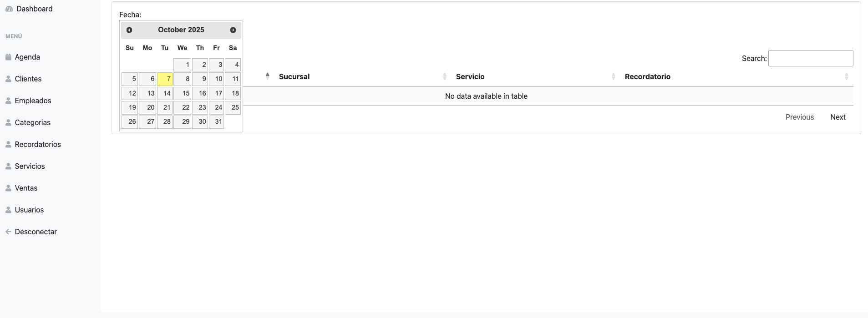Pick October 15 in the datepicker
Screen dimensions: 868x318
[x=182, y=93]
